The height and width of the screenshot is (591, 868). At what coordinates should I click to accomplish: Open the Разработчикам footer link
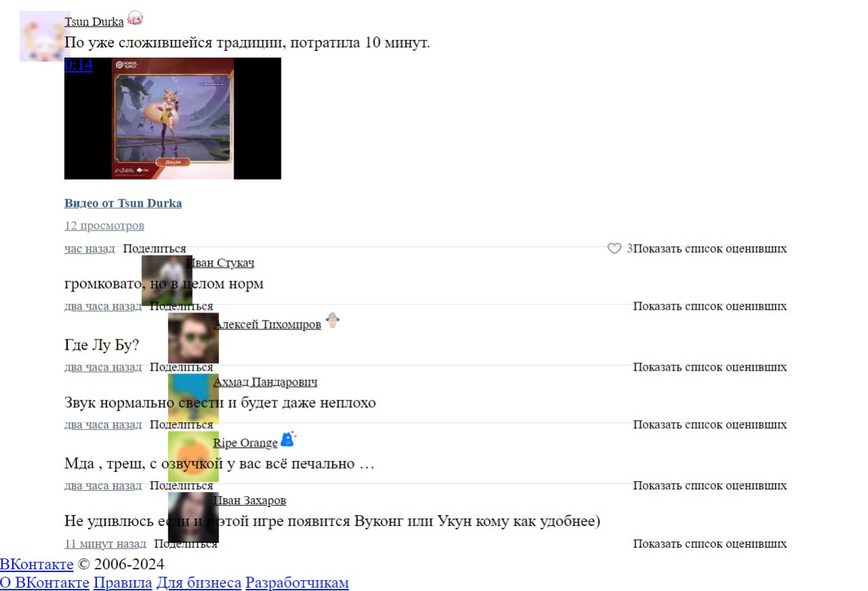297,583
